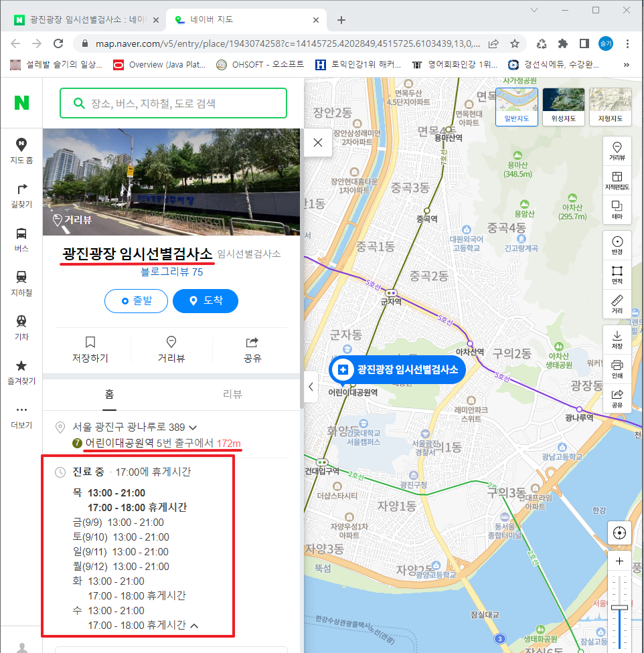Go back in browser history
Viewport: 644px width, 653px height.
pos(15,43)
